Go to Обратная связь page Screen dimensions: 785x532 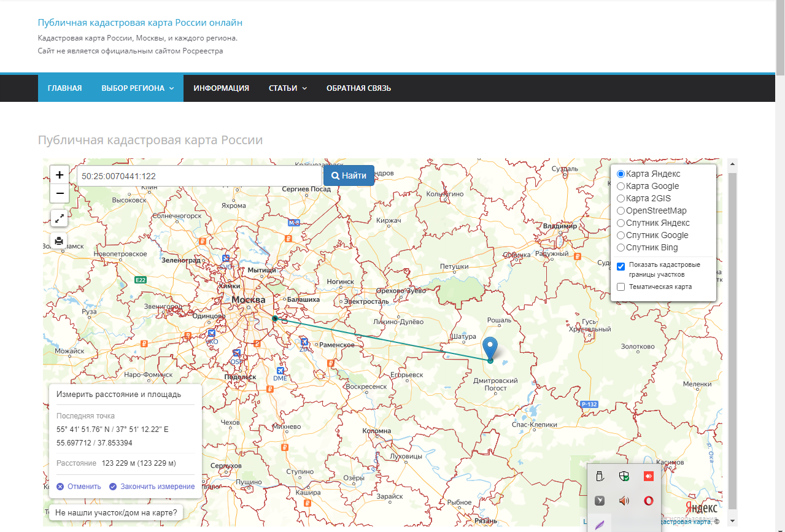click(x=358, y=88)
